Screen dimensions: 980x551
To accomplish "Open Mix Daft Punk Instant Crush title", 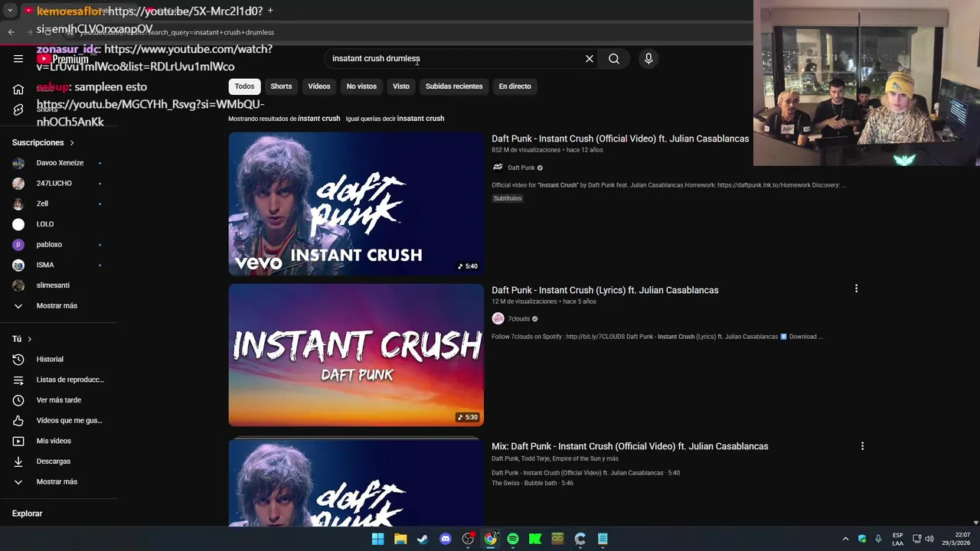I will 629,446.
